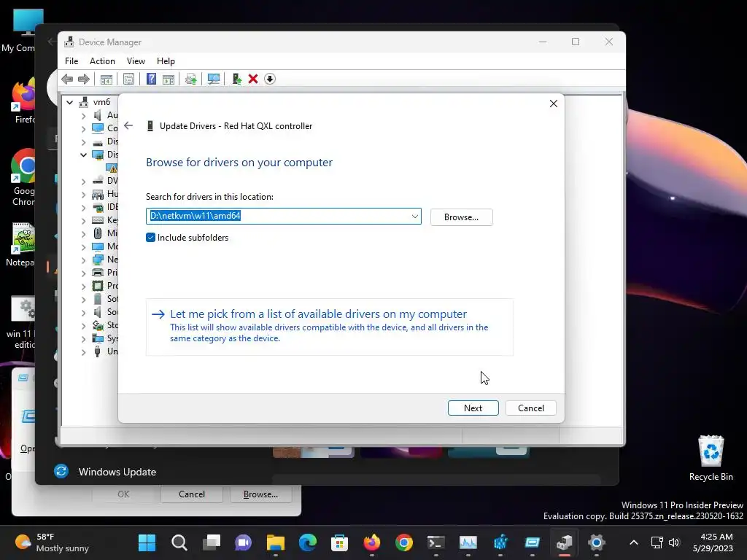Viewport: 747px width, 560px height.
Task: Show hidden tray icons chevron
Action: point(634,542)
